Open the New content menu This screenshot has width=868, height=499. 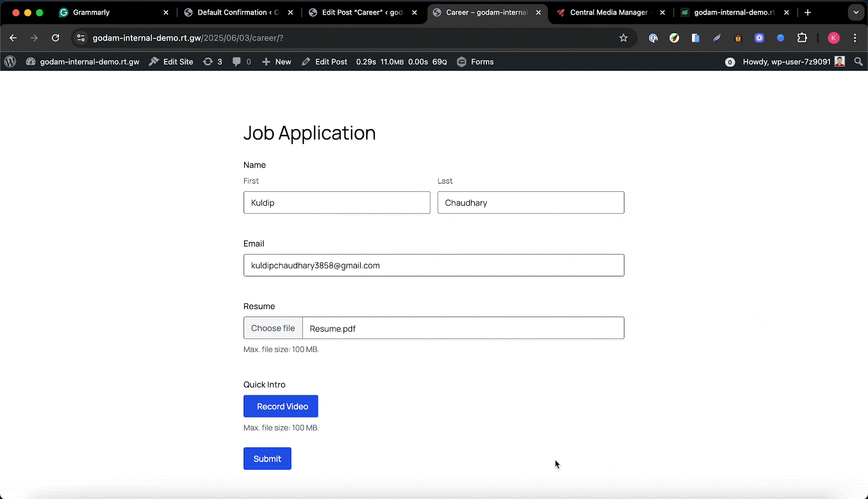click(x=277, y=62)
